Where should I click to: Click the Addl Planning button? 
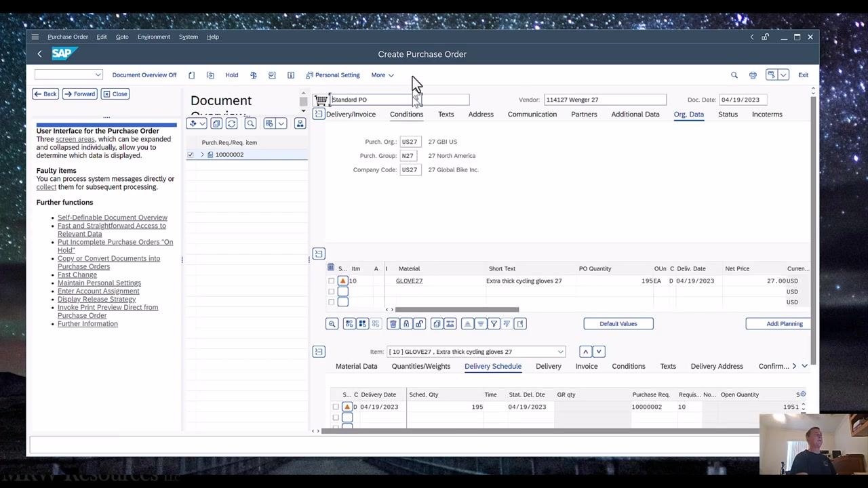click(778, 324)
